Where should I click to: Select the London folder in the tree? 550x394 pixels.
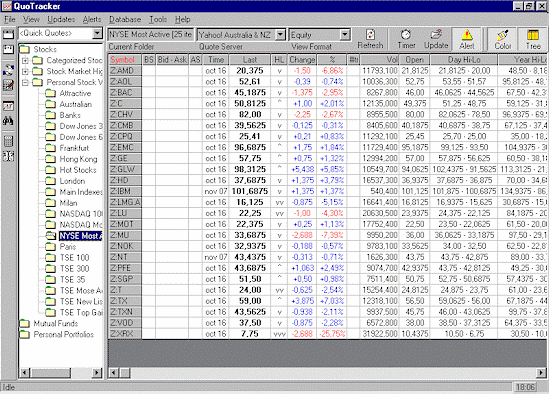pyautogui.click(x=72, y=181)
